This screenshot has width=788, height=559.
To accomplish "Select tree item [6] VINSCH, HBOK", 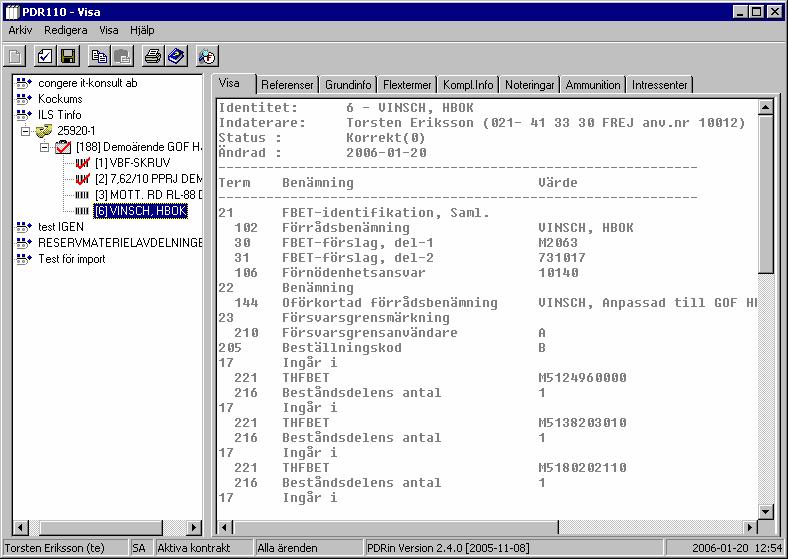I will pyautogui.click(x=141, y=211).
